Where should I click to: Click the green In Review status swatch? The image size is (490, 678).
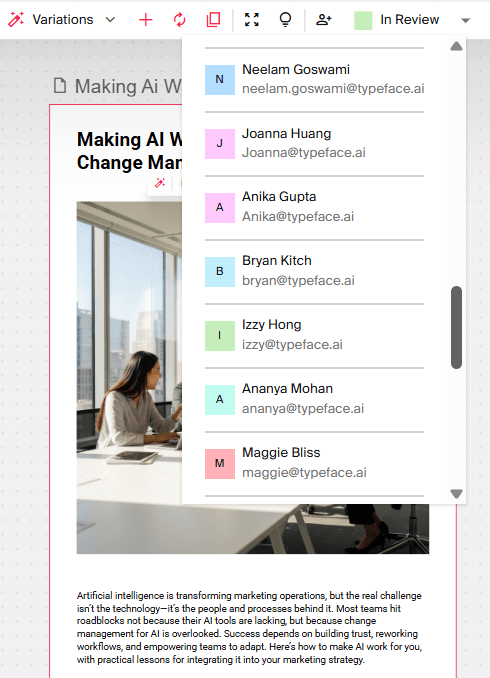(x=363, y=20)
